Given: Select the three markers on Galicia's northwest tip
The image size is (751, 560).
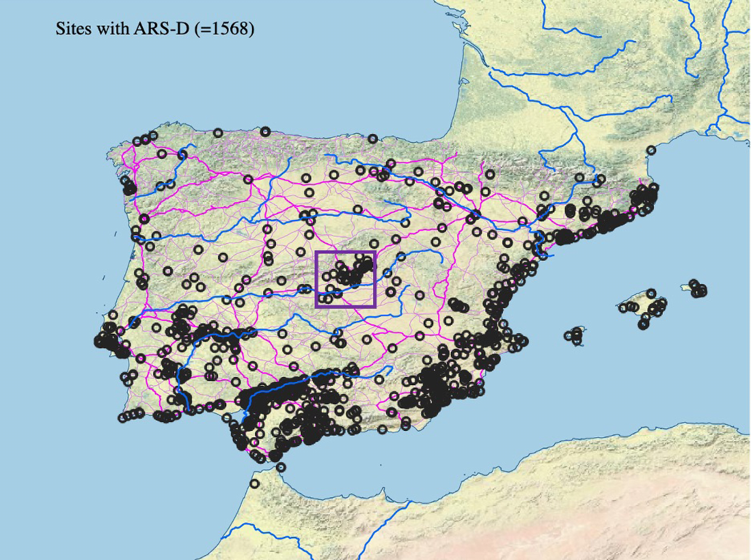Looking at the screenshot, I should tap(145, 139).
